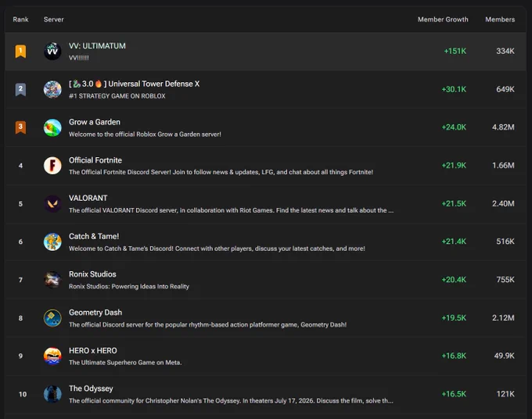Click the +19.5K growth value
The height and width of the screenshot is (419, 532).
pyautogui.click(x=454, y=318)
